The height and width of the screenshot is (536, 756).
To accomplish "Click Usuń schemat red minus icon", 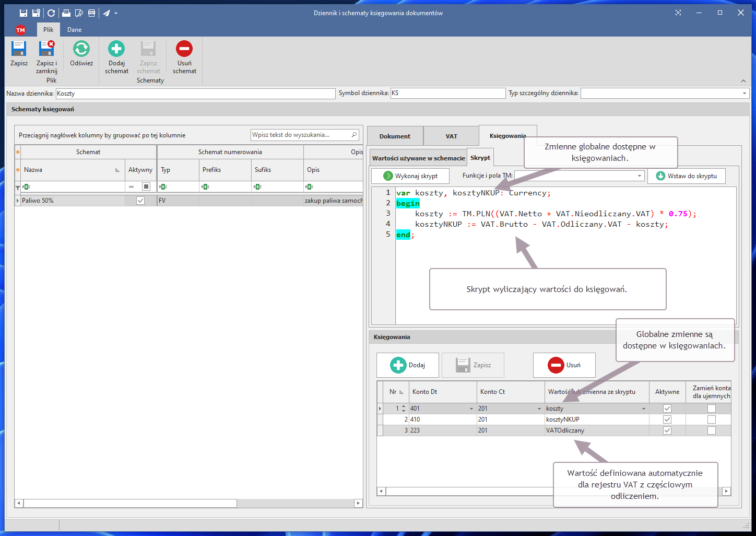I will [184, 49].
